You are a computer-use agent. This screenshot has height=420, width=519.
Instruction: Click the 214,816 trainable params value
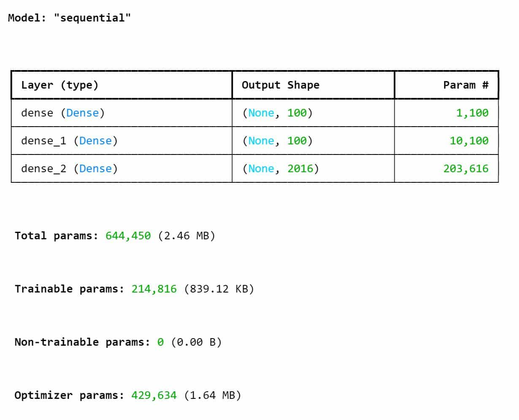click(154, 289)
